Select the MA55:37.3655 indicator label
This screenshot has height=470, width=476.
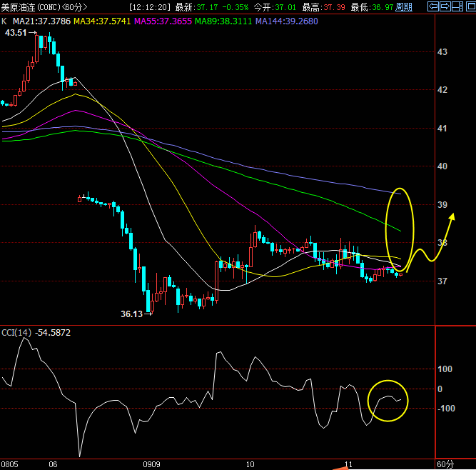point(163,21)
